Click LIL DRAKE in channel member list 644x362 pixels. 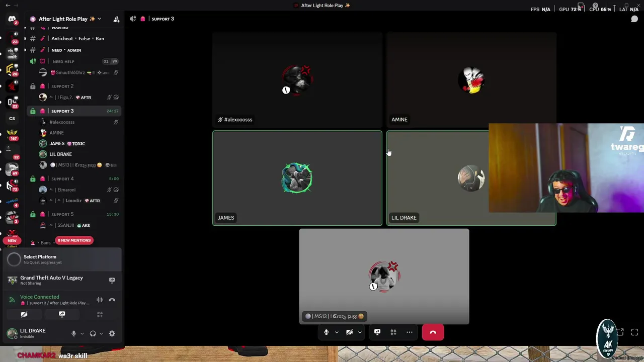click(79, 154)
